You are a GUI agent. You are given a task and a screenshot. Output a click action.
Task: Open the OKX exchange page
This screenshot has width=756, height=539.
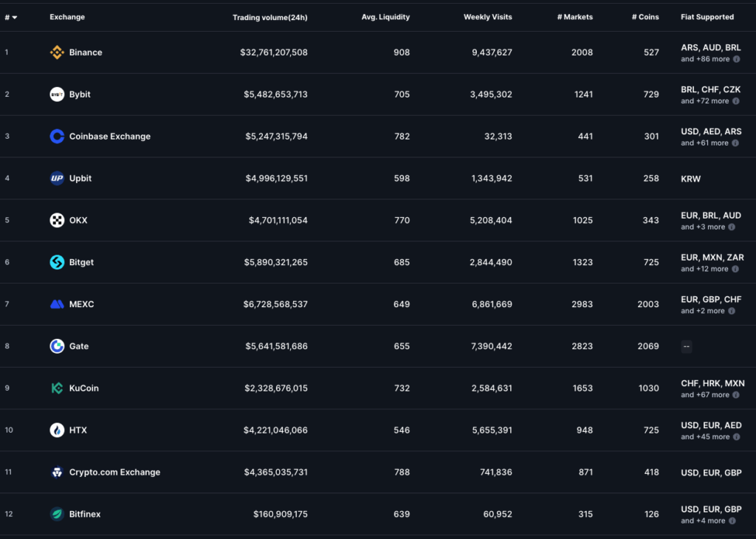(x=78, y=220)
